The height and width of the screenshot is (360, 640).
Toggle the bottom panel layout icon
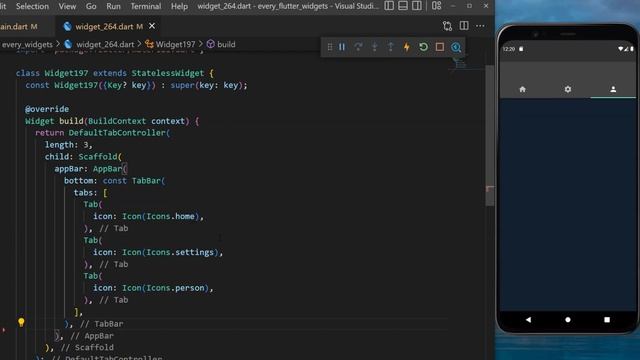403,6
